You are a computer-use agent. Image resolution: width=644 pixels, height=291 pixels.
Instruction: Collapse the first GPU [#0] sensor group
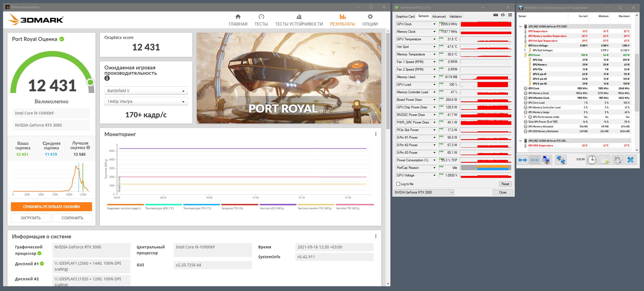point(520,27)
